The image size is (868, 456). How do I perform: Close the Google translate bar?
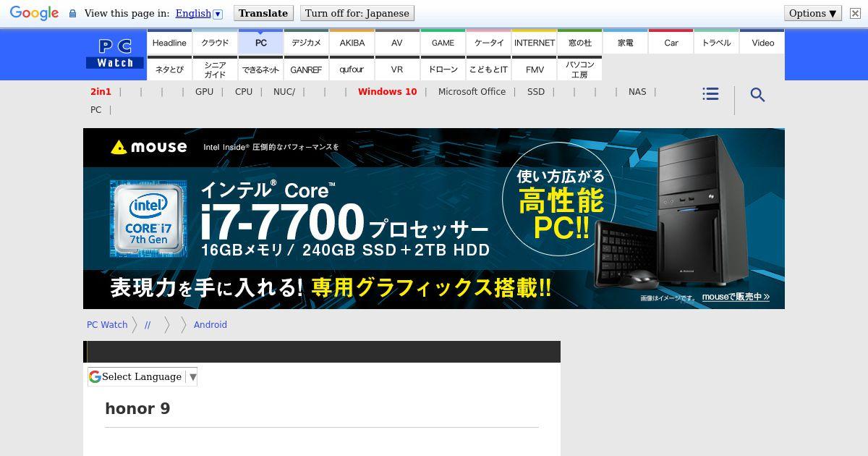(x=855, y=13)
